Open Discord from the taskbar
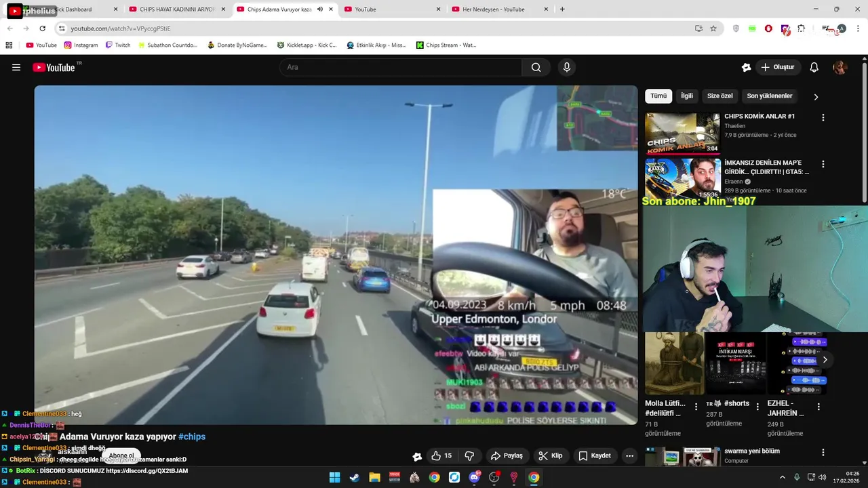Viewport: 868px width, 488px height. (x=474, y=477)
